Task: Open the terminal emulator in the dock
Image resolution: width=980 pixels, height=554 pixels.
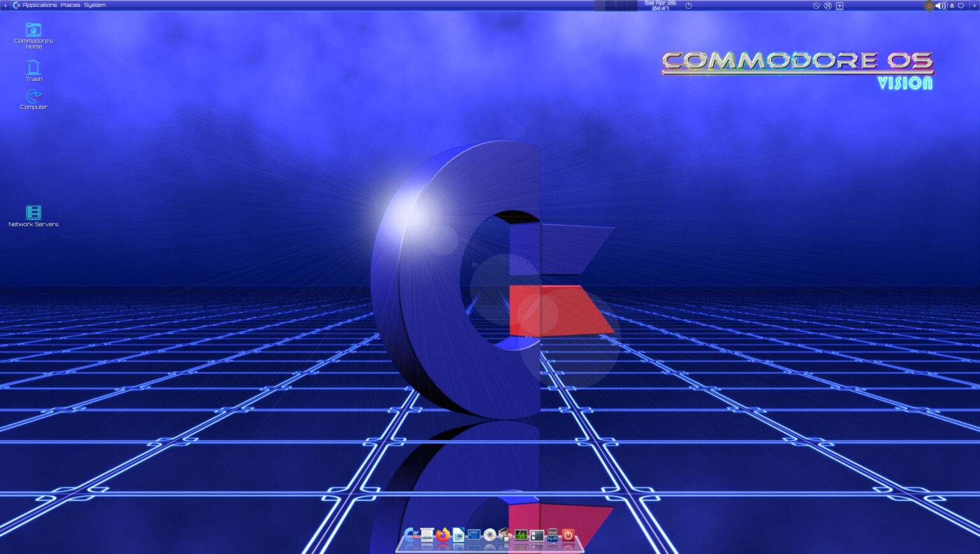Action: (x=473, y=536)
